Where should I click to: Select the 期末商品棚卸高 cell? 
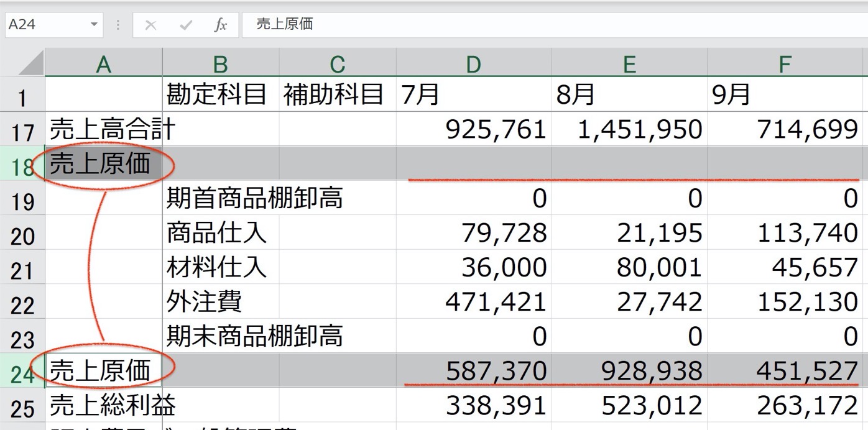[x=221, y=336]
